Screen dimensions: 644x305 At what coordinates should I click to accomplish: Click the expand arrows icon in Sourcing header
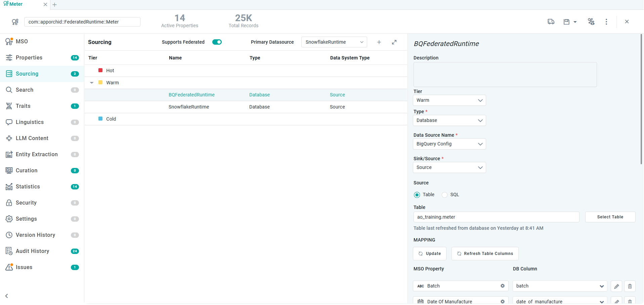[394, 42]
